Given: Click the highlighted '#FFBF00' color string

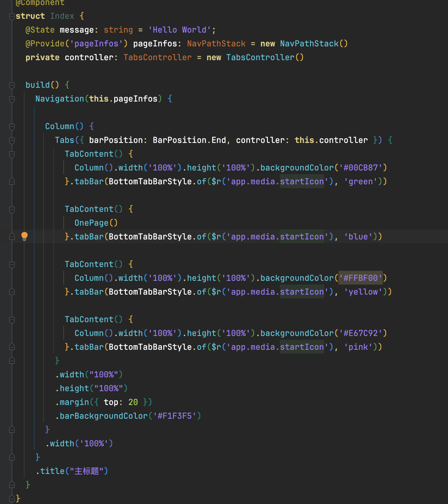Looking at the screenshot, I should (361, 278).
